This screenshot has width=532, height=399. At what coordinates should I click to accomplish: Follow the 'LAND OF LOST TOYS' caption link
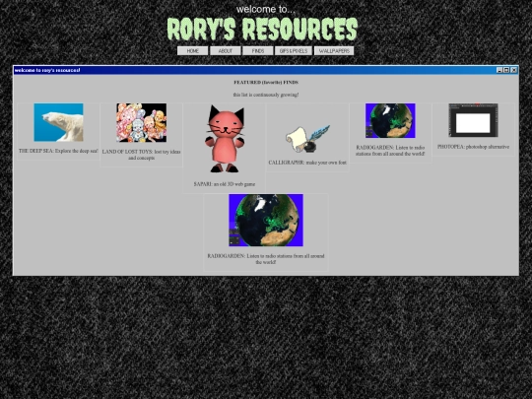(142, 155)
